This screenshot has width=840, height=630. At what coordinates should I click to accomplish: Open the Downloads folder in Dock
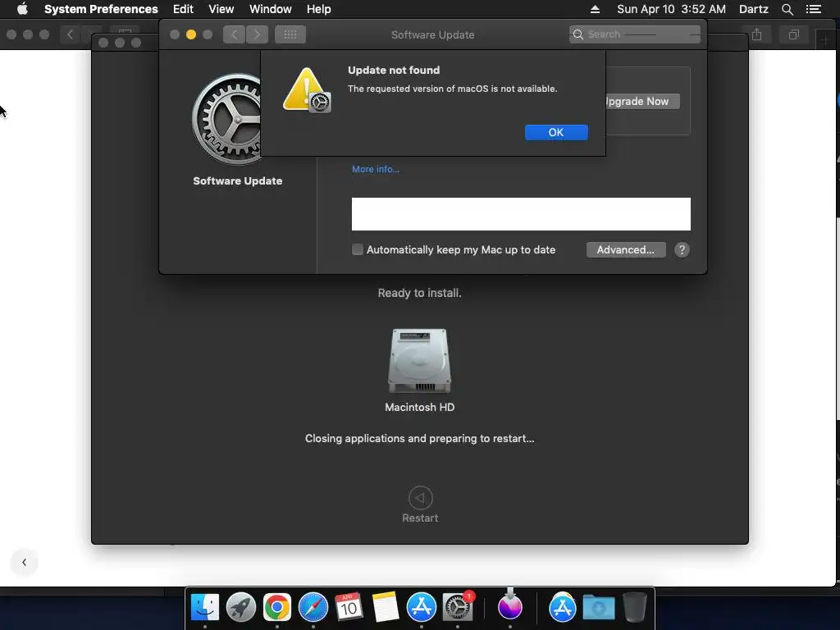coord(599,608)
